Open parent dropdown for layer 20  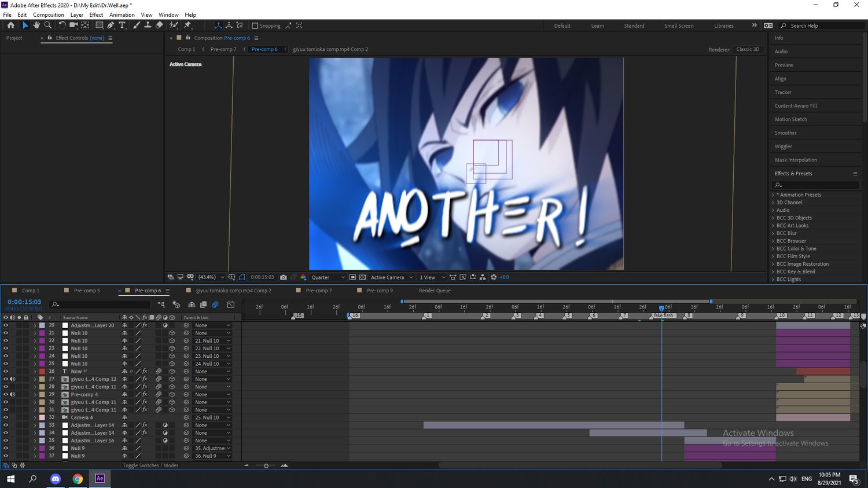[x=212, y=325]
